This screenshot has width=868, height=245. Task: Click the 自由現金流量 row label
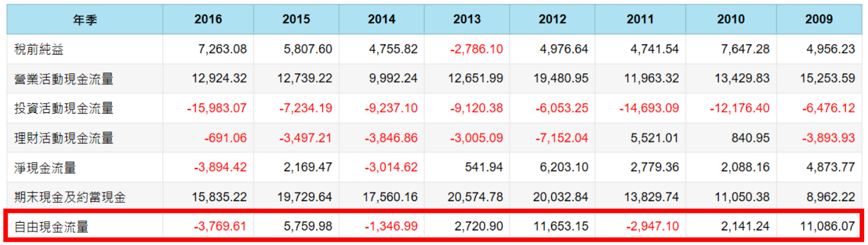point(52,227)
